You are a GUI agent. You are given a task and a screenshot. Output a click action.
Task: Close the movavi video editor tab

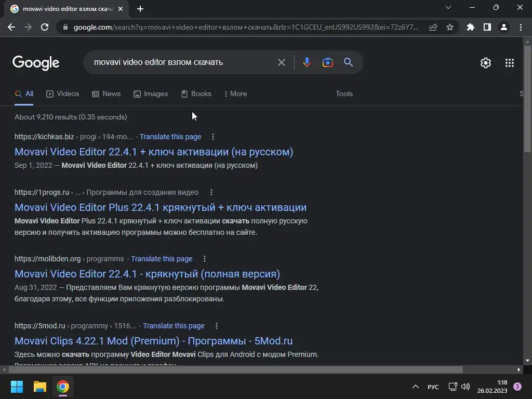(x=121, y=9)
